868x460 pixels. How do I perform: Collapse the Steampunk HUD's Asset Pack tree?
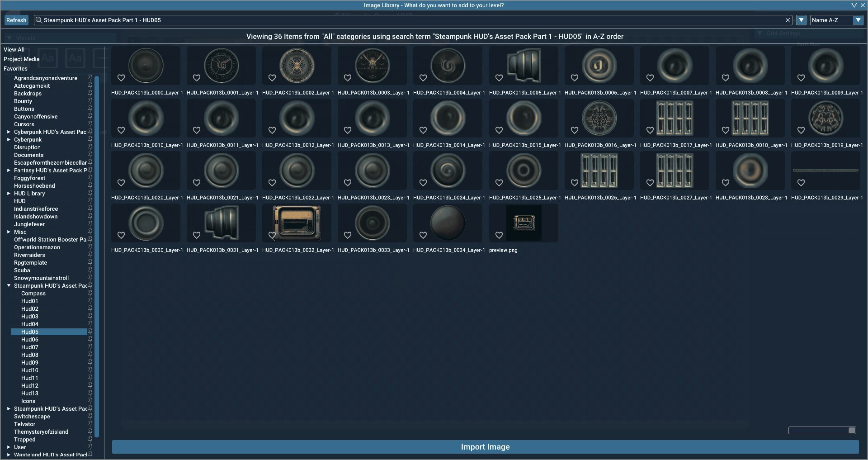[8, 285]
